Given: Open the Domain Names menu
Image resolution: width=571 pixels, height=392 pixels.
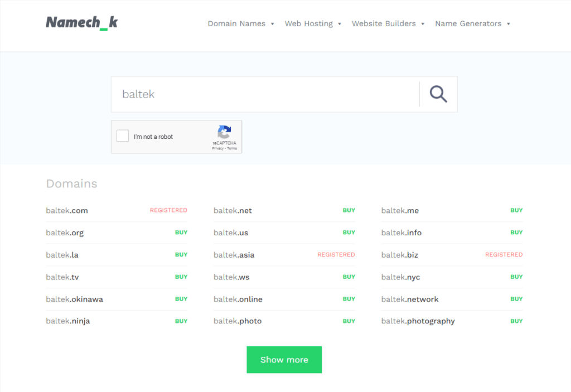Looking at the screenshot, I should 236,23.
